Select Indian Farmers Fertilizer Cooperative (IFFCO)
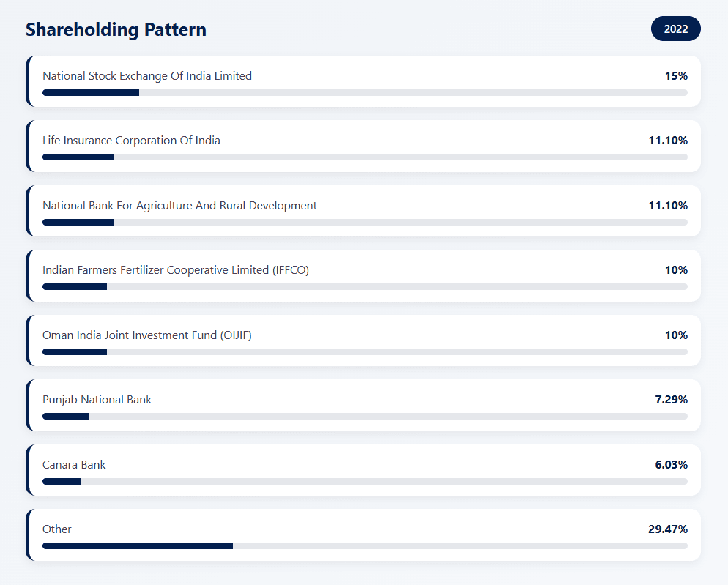Viewport: 728px width, 585px height. tap(176, 270)
